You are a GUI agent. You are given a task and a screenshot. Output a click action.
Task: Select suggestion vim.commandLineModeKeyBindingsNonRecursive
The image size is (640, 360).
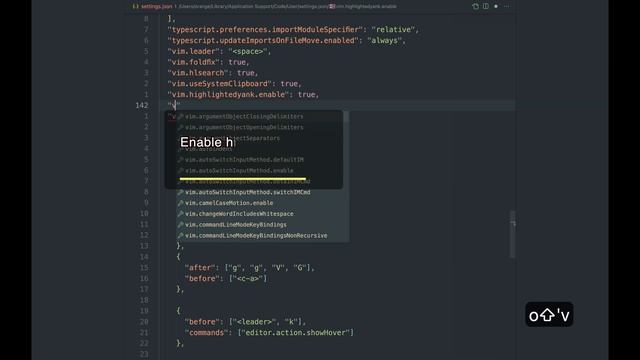[262, 236]
